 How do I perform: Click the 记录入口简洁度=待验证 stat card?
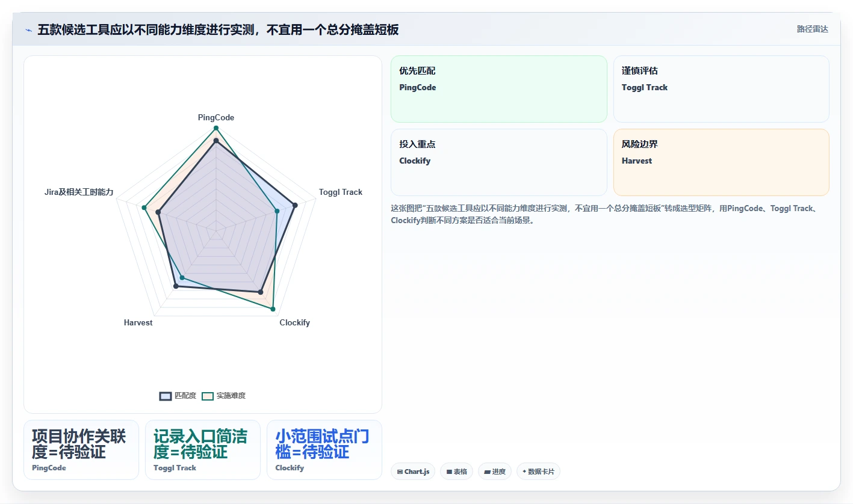[x=203, y=450]
